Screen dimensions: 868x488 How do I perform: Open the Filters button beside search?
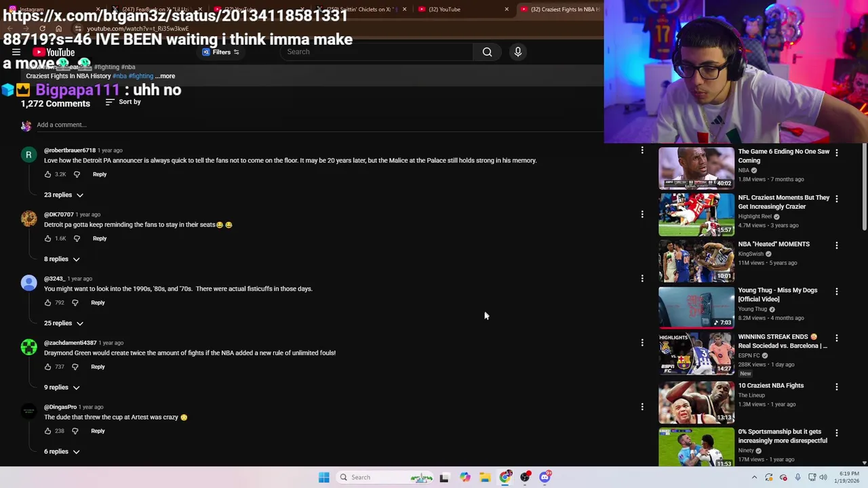[x=221, y=52]
